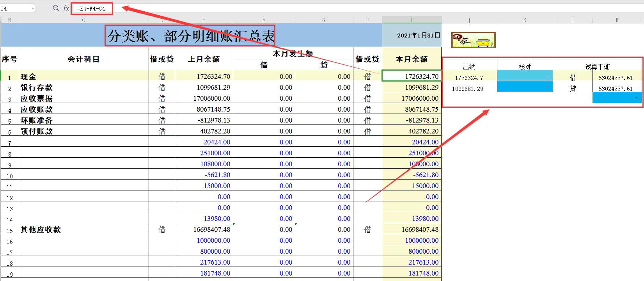Click 上月余额 20424.00 in row 7

pyautogui.click(x=204, y=142)
